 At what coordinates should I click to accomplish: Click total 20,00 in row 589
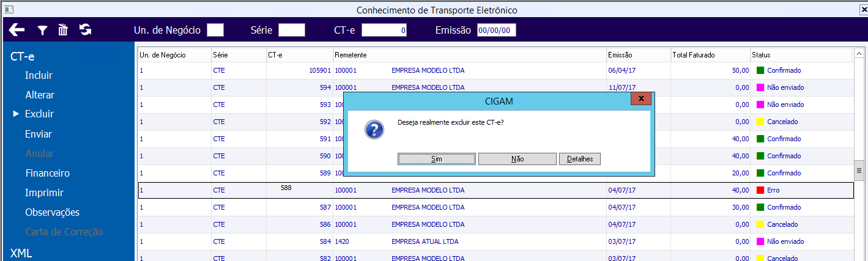tap(740, 173)
